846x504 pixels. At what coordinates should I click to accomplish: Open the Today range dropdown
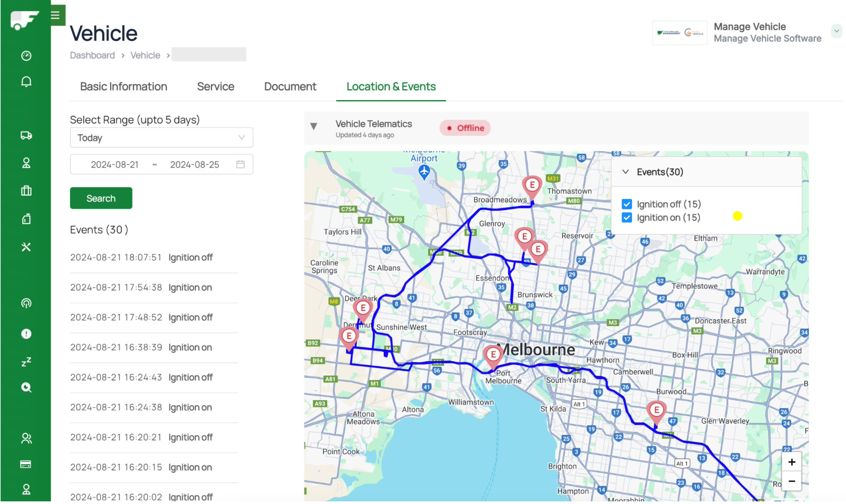[x=161, y=138]
